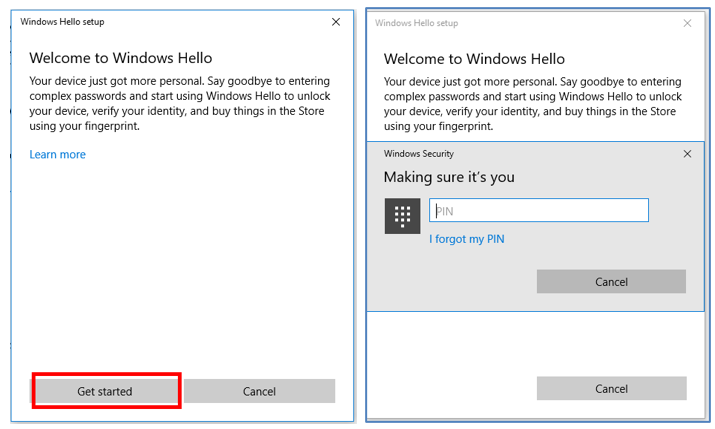Image resolution: width=715 pixels, height=429 pixels.
Task: Open the Learn more link
Action: (x=57, y=155)
